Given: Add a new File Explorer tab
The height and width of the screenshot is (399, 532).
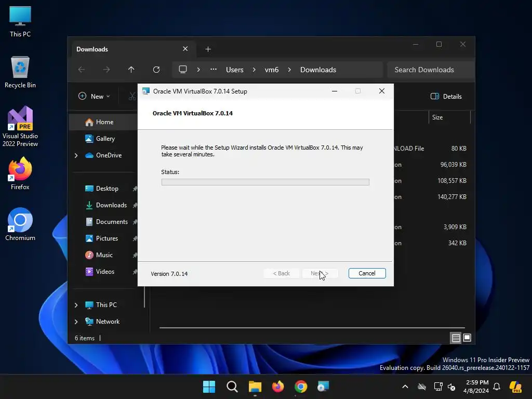Looking at the screenshot, I should coord(208,49).
